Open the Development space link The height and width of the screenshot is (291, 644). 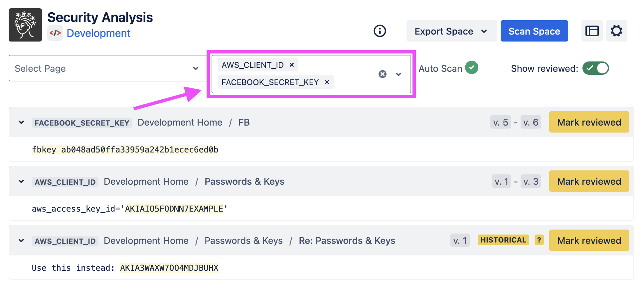[98, 33]
